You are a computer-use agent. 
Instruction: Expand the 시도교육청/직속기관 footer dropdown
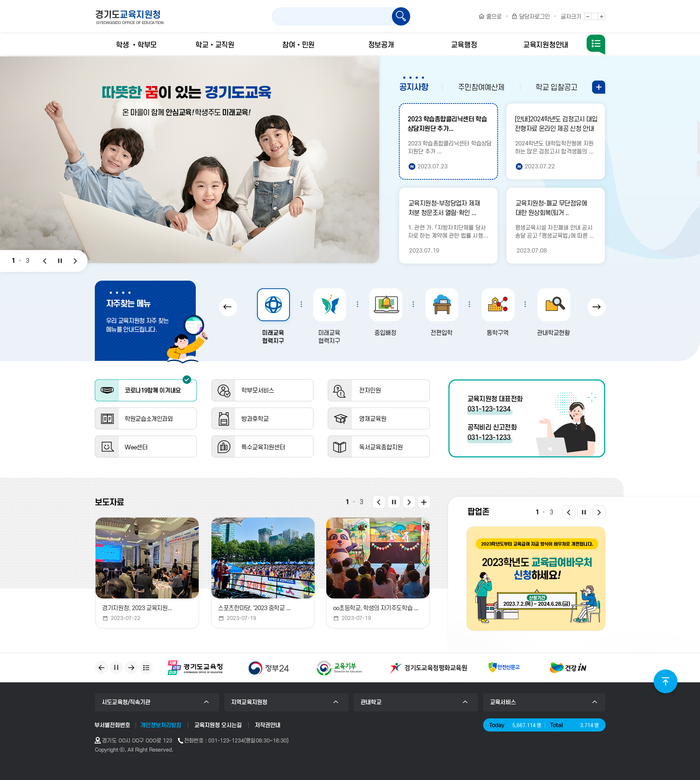pyautogui.click(x=156, y=702)
